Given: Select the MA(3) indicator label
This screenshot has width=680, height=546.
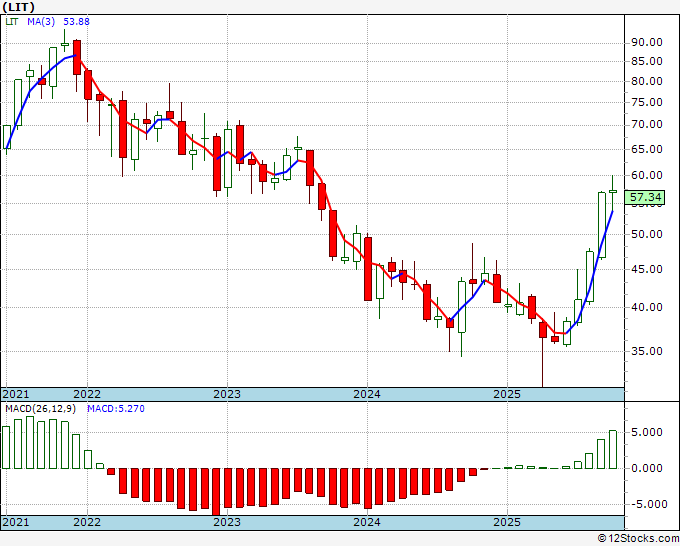Looking at the screenshot, I should pyautogui.click(x=41, y=21).
